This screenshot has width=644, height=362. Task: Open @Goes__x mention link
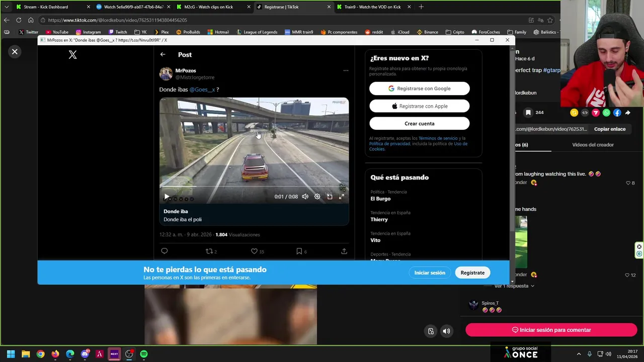202,89
